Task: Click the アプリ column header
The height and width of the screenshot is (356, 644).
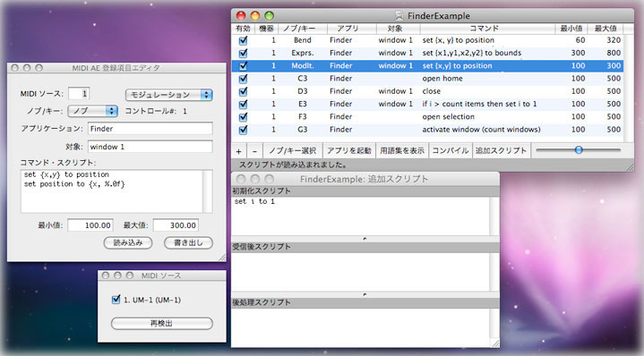Action: click(x=352, y=29)
